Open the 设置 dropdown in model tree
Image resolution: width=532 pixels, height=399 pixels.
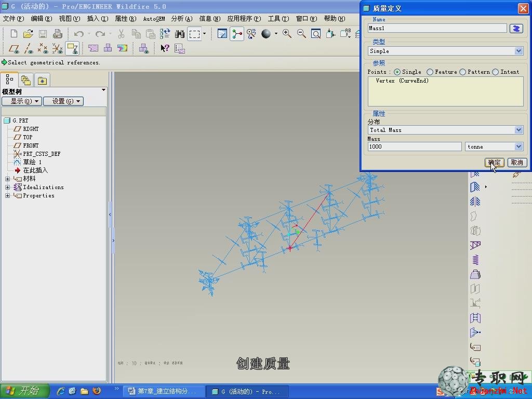pos(63,101)
